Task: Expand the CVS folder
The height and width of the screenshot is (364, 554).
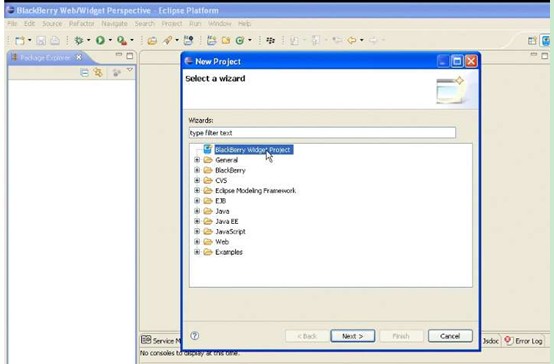Action: point(197,181)
